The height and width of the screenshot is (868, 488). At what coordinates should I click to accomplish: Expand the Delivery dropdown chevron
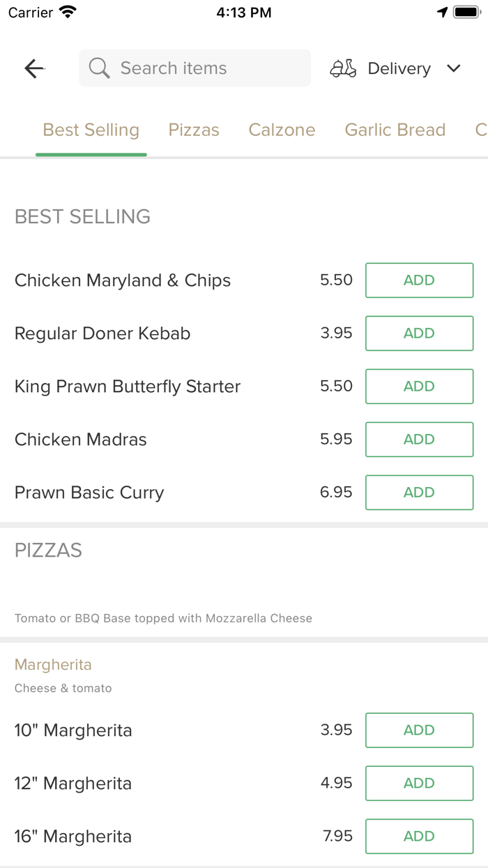point(454,68)
